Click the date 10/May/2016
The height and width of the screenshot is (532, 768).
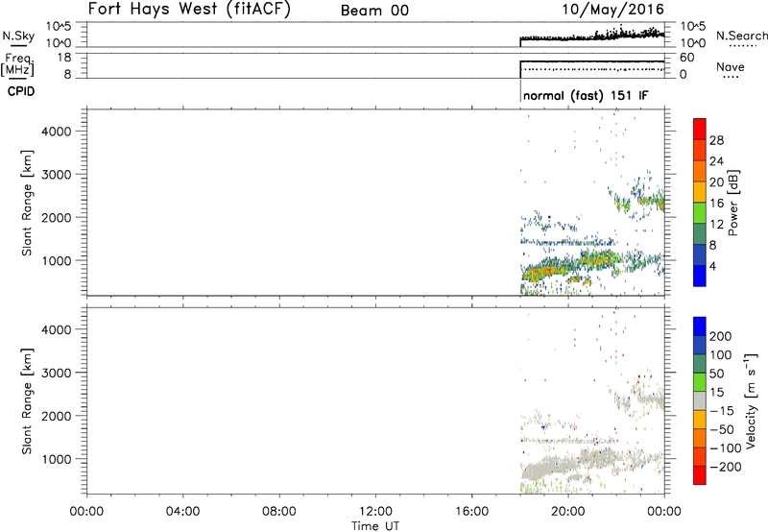point(612,9)
